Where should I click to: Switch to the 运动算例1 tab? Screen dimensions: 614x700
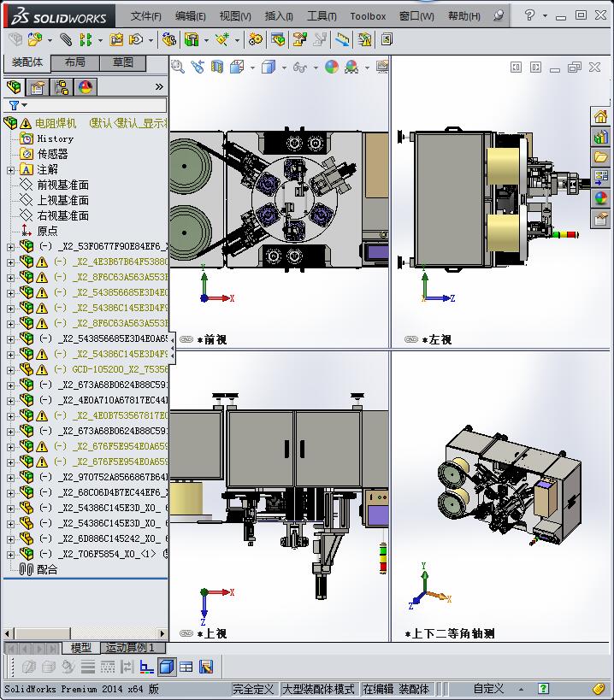click(133, 648)
